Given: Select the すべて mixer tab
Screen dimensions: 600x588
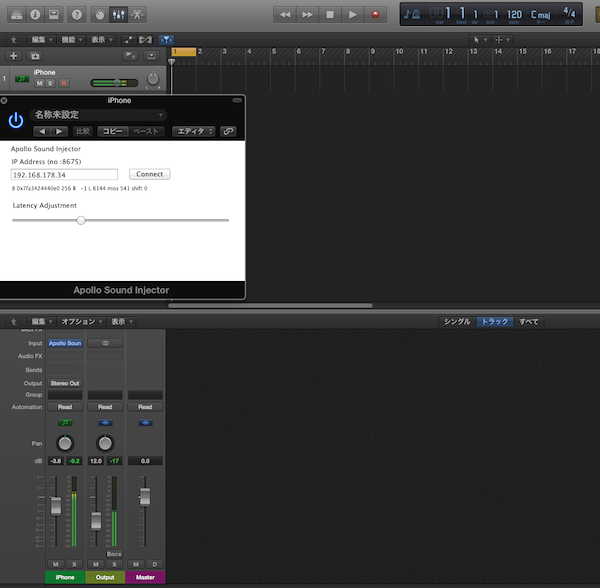Looking at the screenshot, I should (x=528, y=322).
